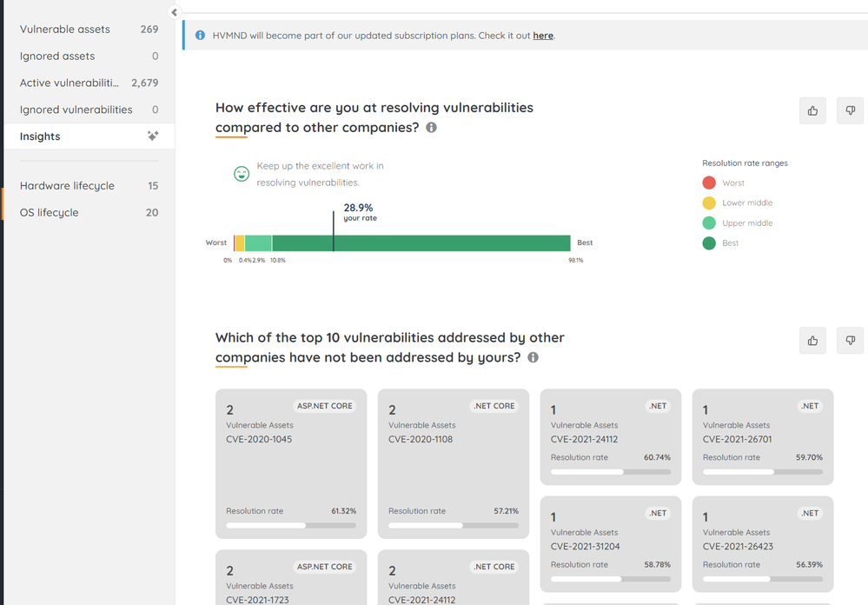The width and height of the screenshot is (868, 605).
Task: Select Active vulnerabilities in sidebar
Action: tap(69, 83)
